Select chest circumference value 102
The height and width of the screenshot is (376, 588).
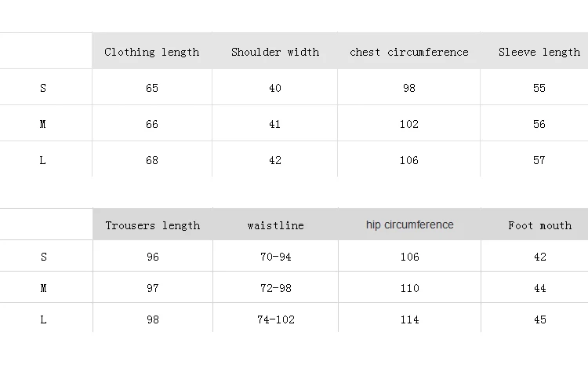pyautogui.click(x=409, y=124)
